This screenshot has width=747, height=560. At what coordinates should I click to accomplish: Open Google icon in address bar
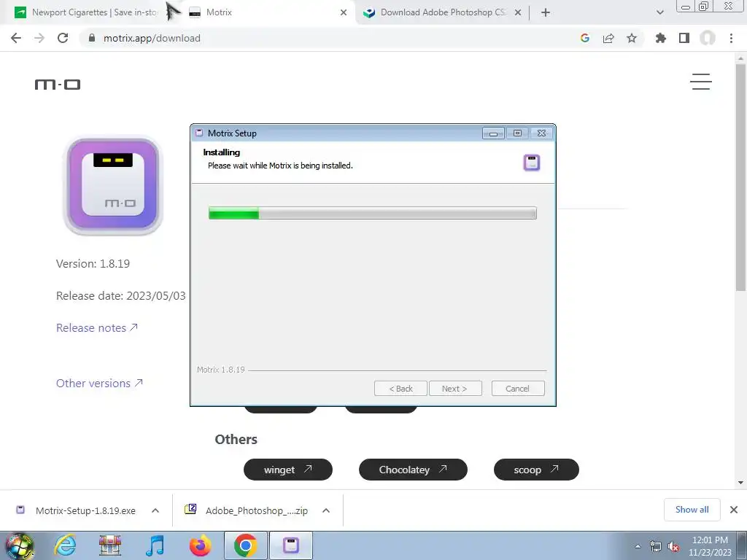[585, 38]
